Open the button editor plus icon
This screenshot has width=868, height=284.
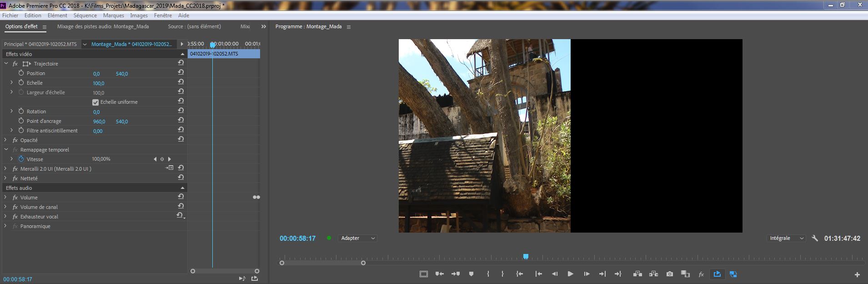click(857, 274)
